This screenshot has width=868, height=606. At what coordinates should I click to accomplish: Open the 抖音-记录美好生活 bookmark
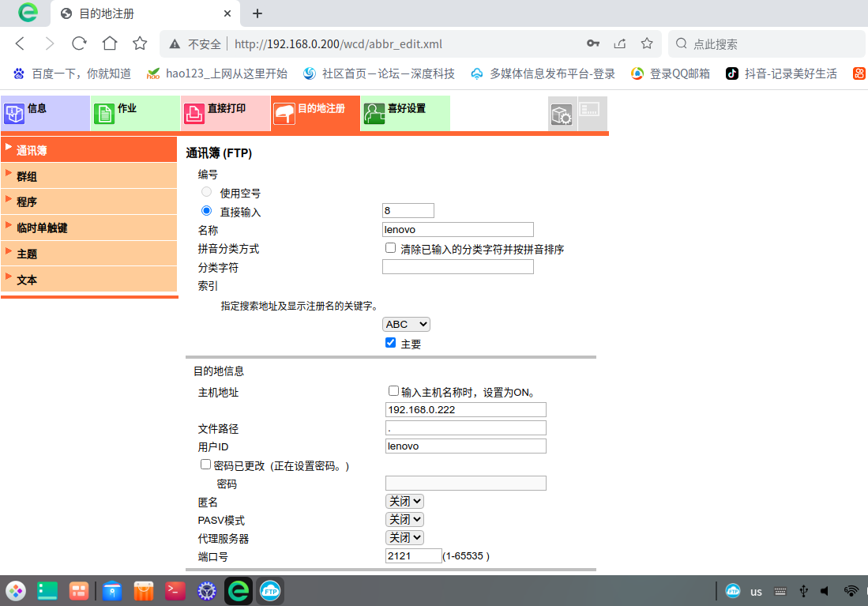[781, 73]
